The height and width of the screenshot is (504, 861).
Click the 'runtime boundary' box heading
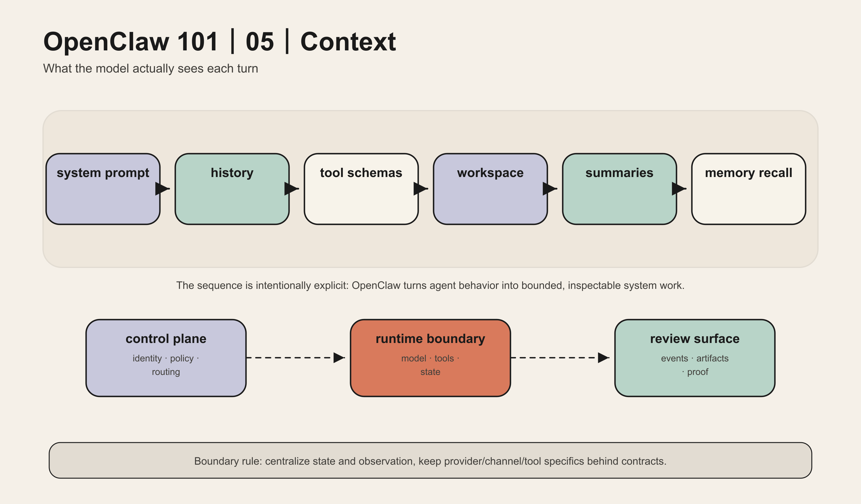pos(430,339)
